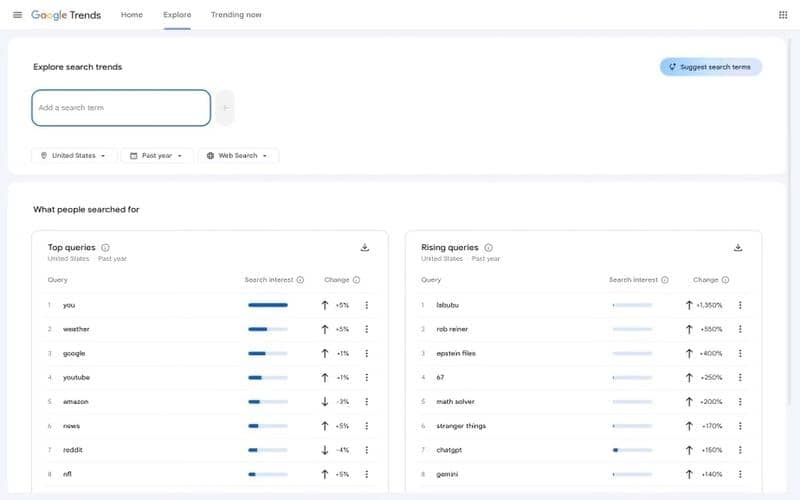Download the Top queries data
This screenshot has height=500, width=800.
[365, 247]
